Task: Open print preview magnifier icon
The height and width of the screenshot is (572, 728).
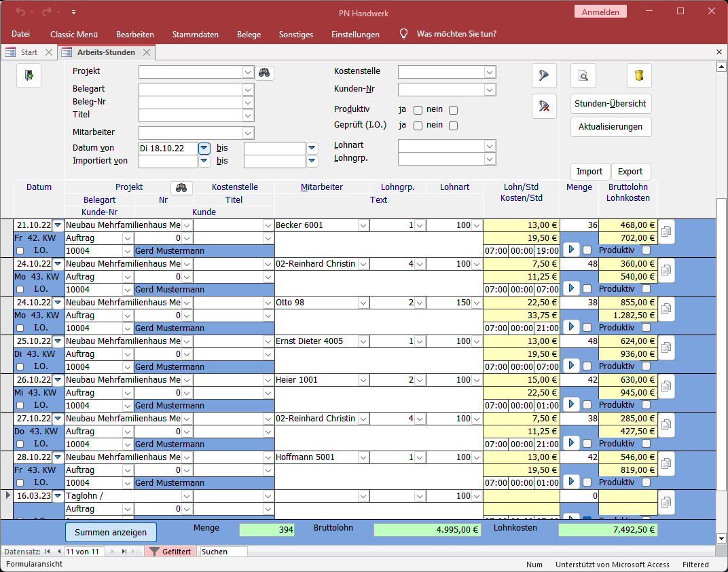Action: (583, 76)
